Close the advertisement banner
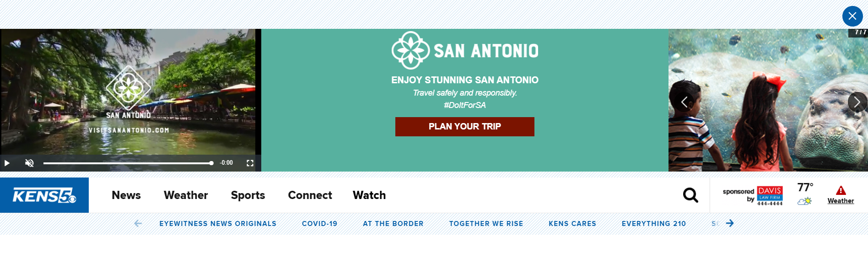Image resolution: width=868 pixels, height=253 pixels. tap(852, 16)
